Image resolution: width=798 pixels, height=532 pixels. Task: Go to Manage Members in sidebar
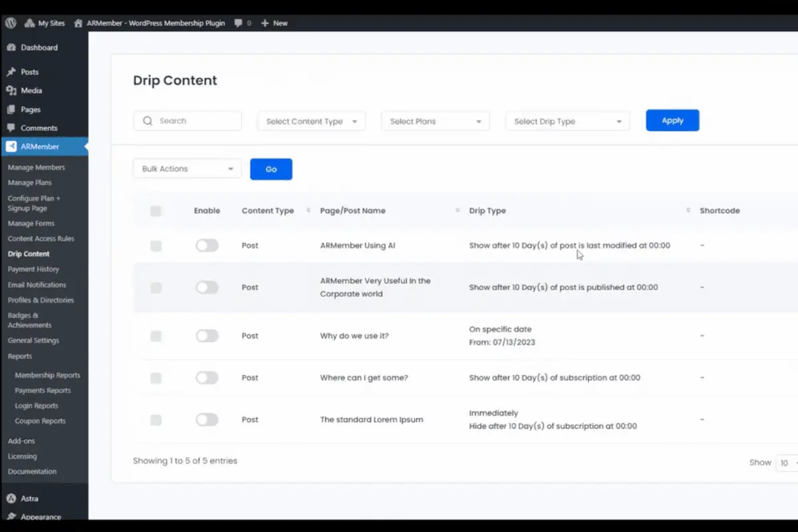[x=37, y=168]
